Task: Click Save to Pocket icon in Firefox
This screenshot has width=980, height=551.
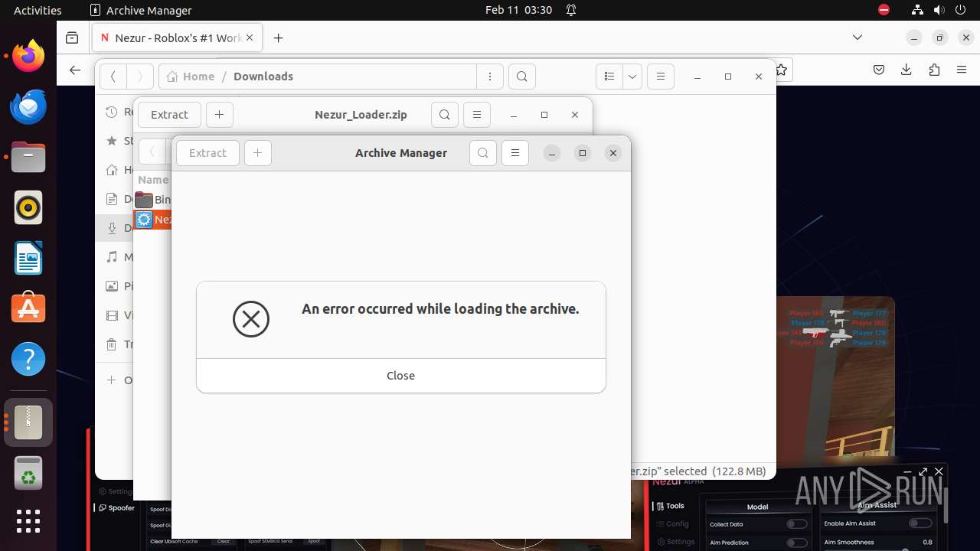Action: (x=879, y=70)
